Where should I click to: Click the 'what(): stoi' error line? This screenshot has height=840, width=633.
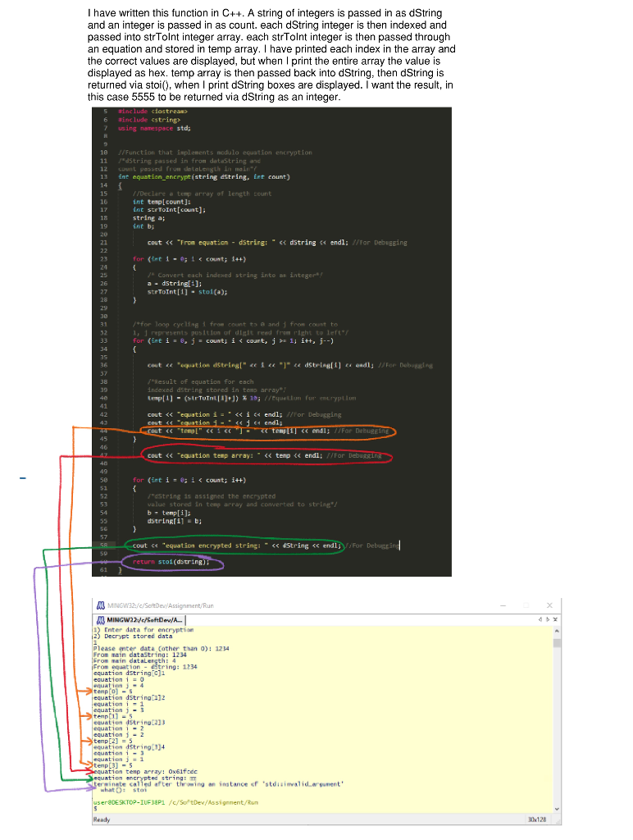[124, 790]
